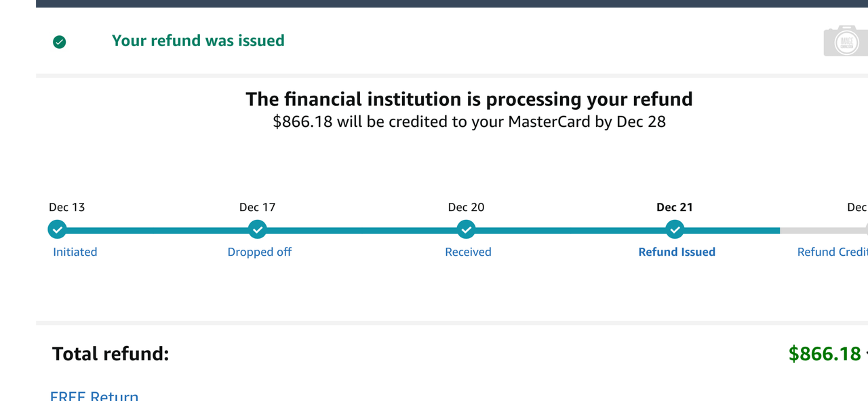Select the Refund Issued step checkmark circle
The height and width of the screenshot is (401, 868).
675,229
